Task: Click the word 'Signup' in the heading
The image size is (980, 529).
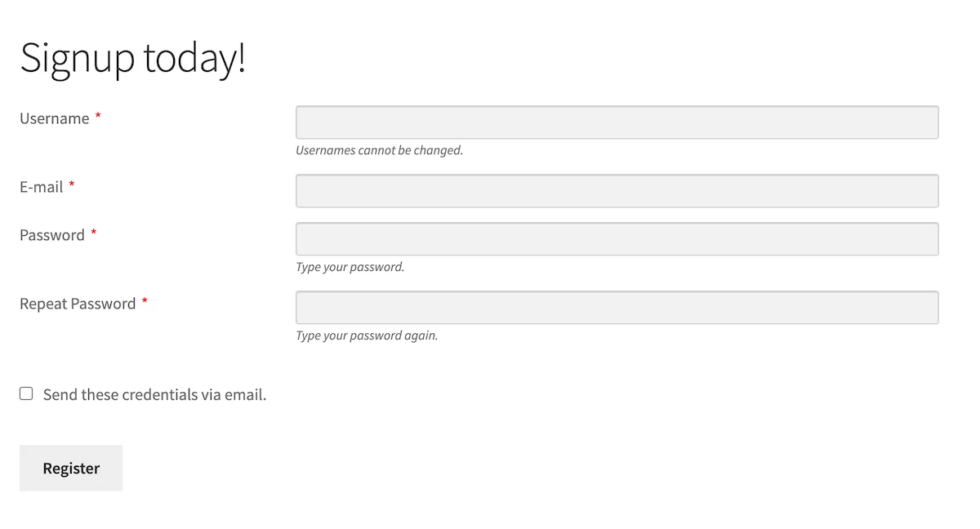Action: 77,59
